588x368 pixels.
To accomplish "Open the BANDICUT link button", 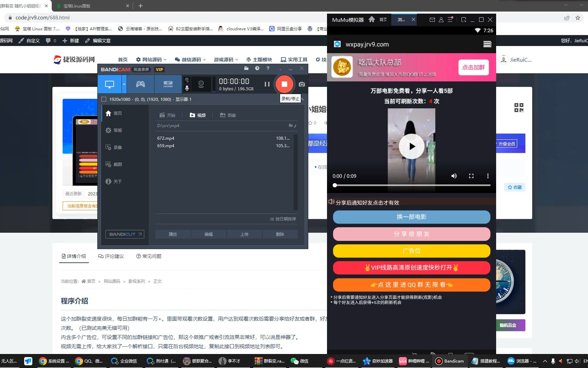I will pos(125,234).
